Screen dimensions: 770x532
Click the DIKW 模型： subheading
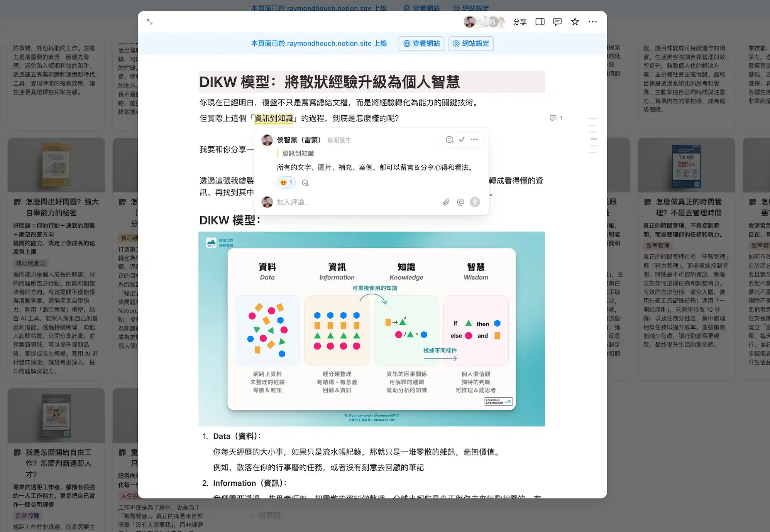click(230, 220)
